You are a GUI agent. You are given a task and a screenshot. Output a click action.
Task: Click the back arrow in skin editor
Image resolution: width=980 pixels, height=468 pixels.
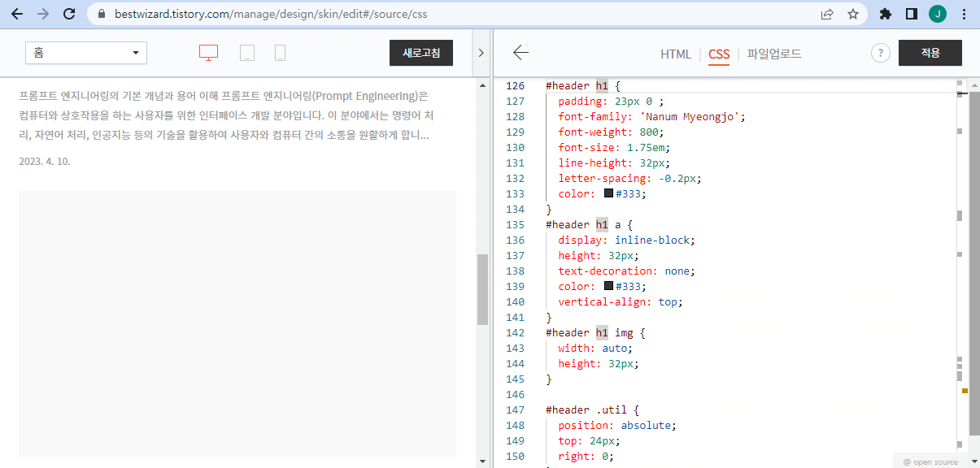click(x=520, y=52)
